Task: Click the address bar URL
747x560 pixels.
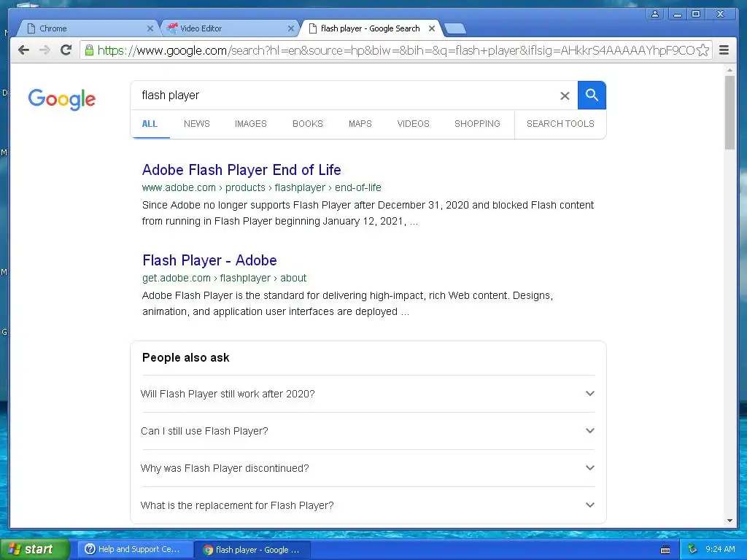Action: click(395, 50)
